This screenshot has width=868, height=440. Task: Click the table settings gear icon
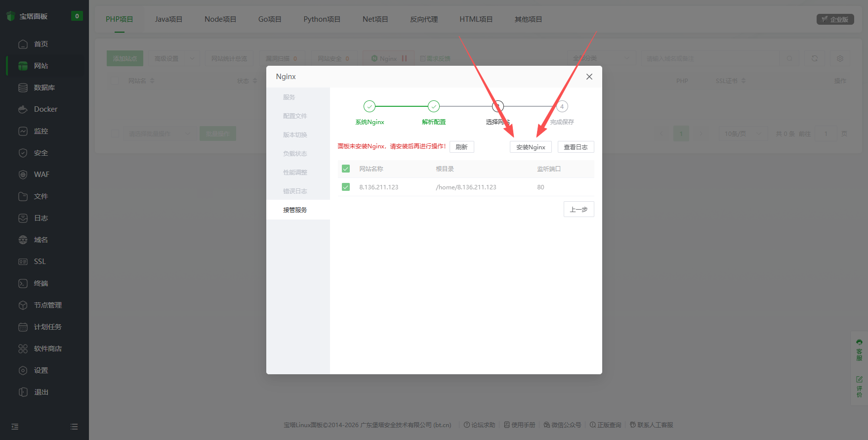[x=840, y=58]
